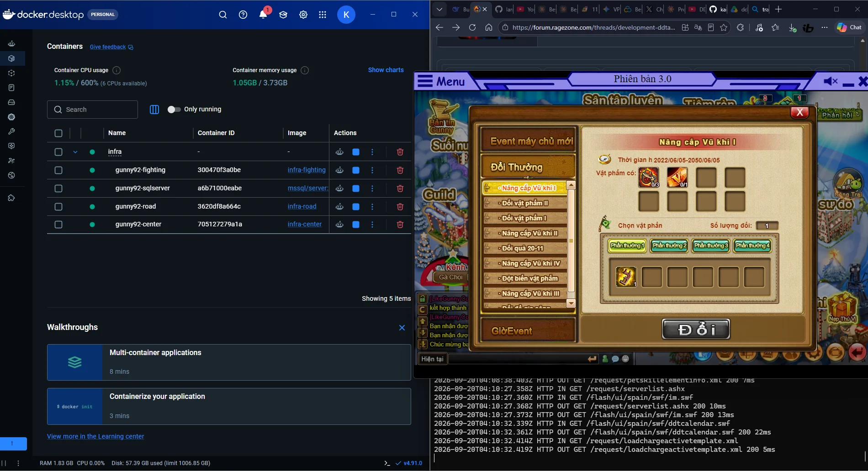Click the exchange list up arrow
Screen dimensions: 868x471
pyautogui.click(x=571, y=185)
